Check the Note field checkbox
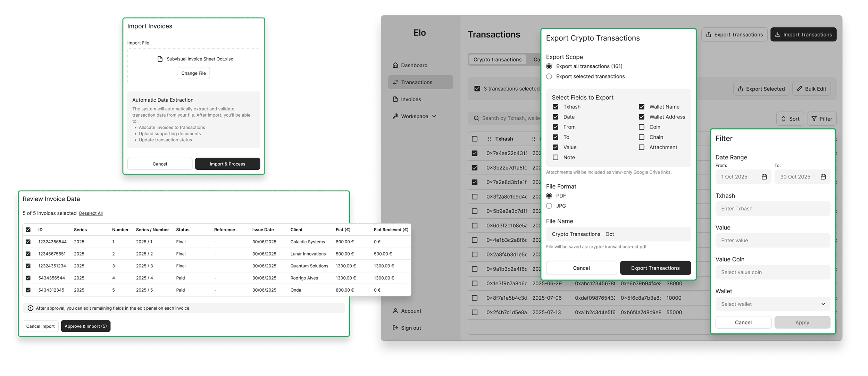This screenshot has width=868, height=376. pos(556,158)
